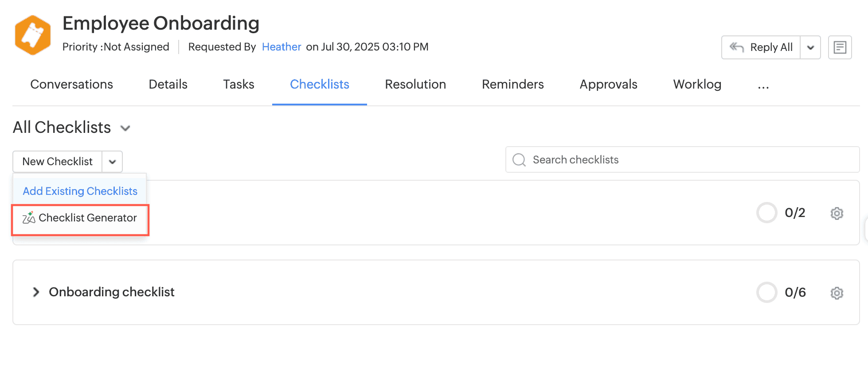Screen dimensions: 868x380
Task: Open requester Heather's profile link
Action: pos(282,47)
